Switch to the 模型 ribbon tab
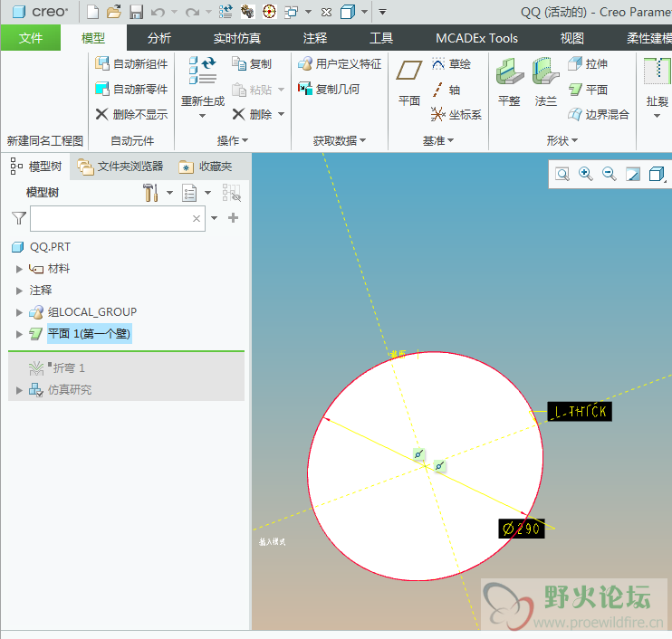Viewport: 672px width, 639px height. click(x=93, y=38)
